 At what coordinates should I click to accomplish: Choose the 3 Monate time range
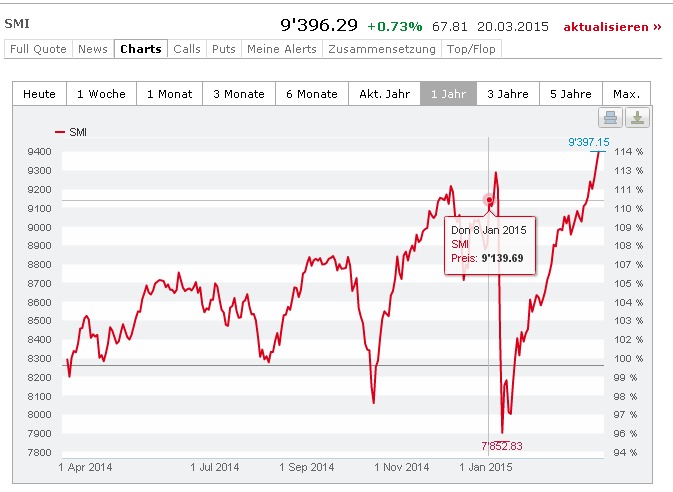click(238, 94)
